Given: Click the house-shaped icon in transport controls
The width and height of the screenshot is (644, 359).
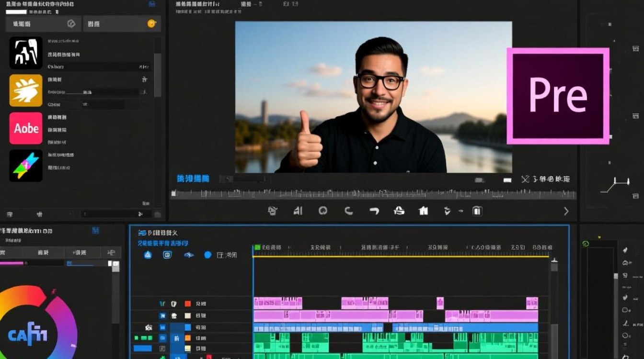Looking at the screenshot, I should (423, 211).
